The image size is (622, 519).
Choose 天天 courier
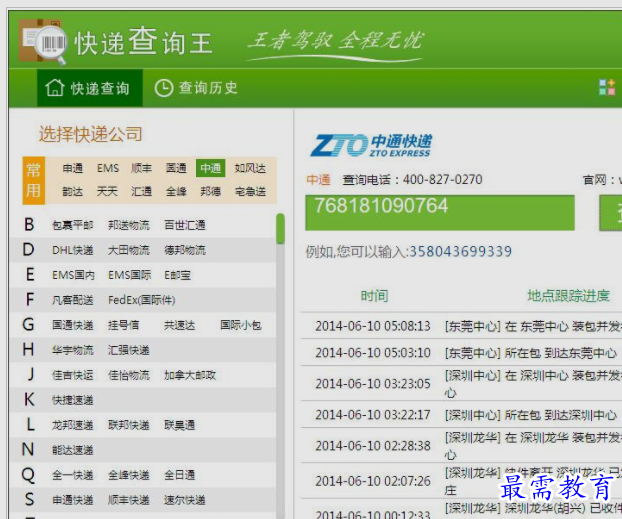[x=107, y=192]
